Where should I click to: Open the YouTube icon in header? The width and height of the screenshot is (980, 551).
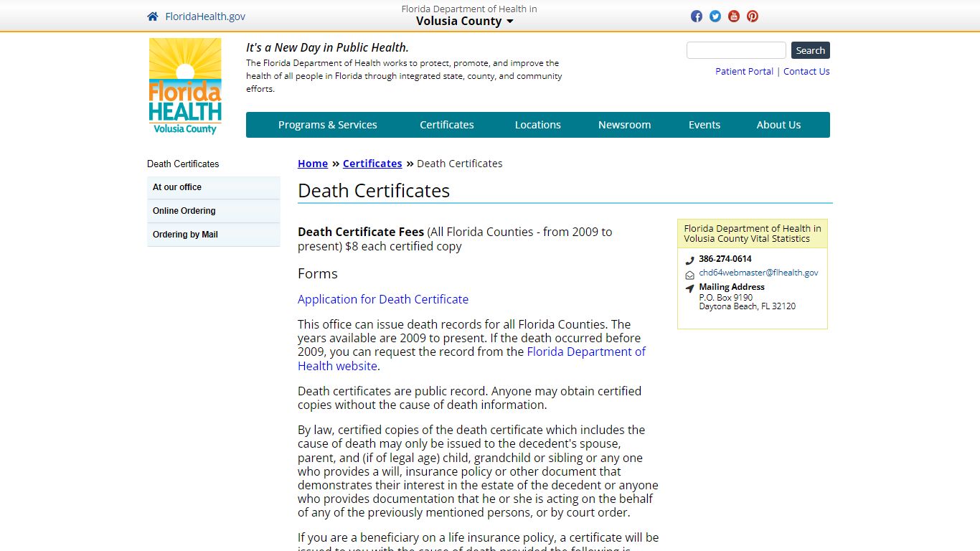tap(734, 17)
